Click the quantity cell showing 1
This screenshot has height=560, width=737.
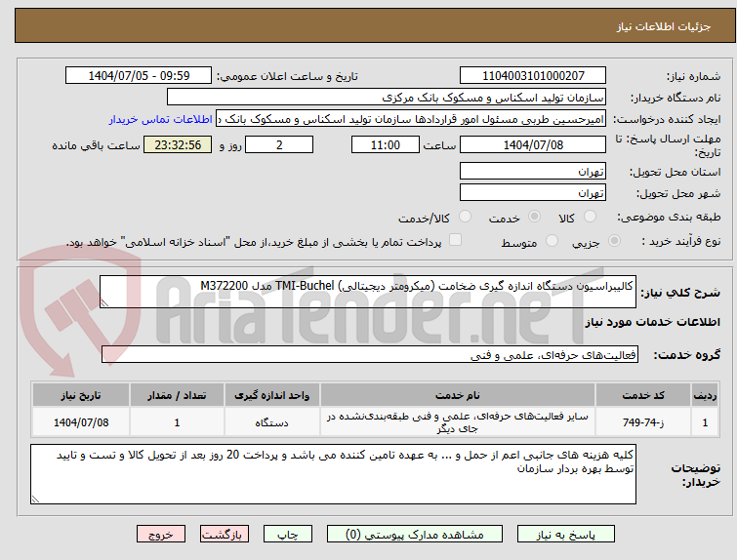coord(178,422)
